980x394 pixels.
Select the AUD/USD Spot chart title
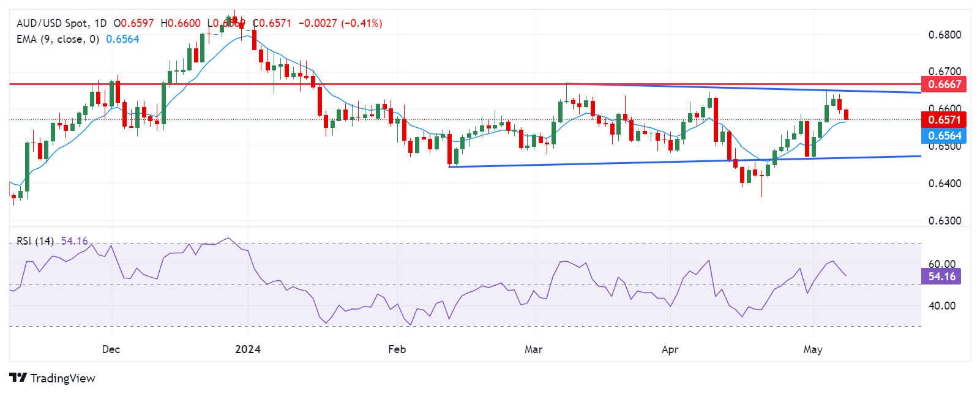click(x=61, y=23)
